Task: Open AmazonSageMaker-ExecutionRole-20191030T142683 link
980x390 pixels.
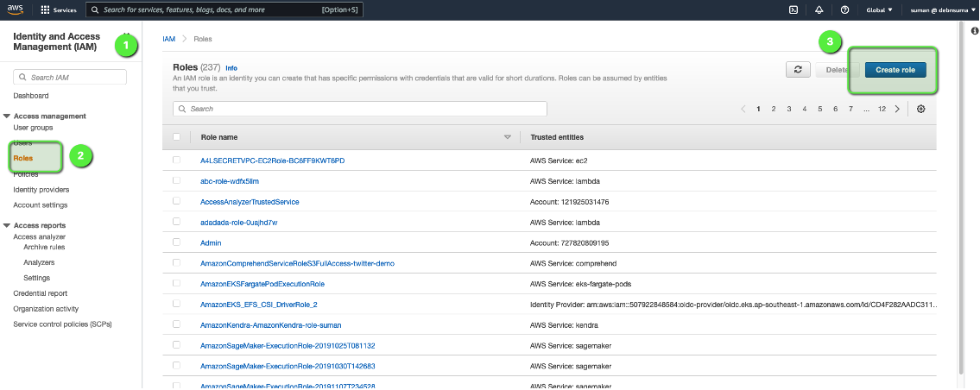Action: tap(288, 366)
